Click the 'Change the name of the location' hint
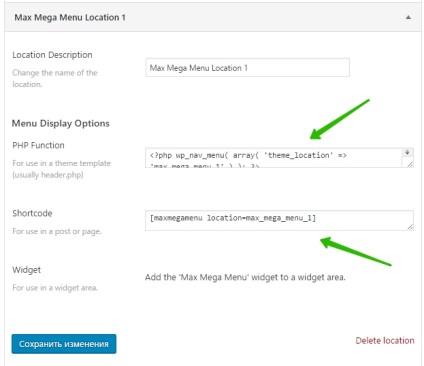The width and height of the screenshot is (424, 366). click(x=55, y=78)
